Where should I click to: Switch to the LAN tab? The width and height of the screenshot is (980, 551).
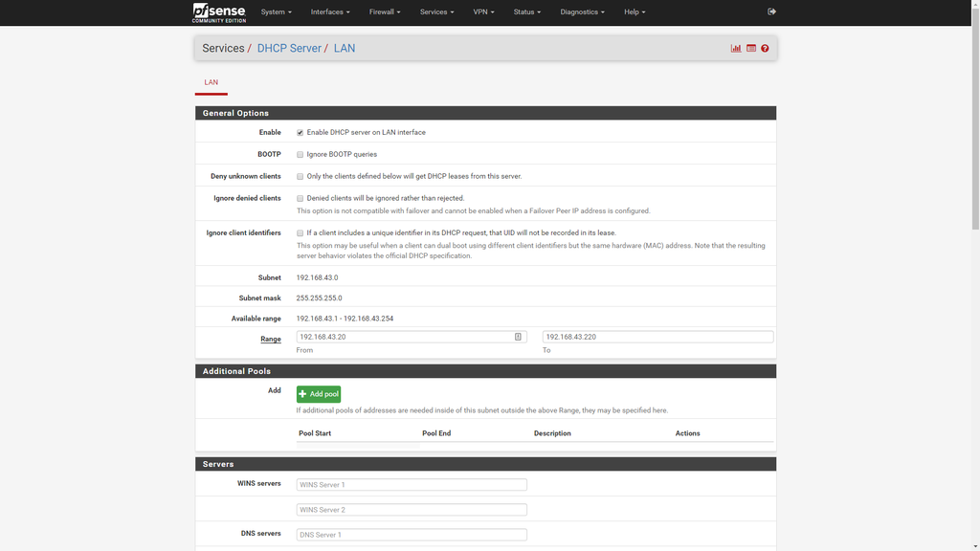[211, 82]
